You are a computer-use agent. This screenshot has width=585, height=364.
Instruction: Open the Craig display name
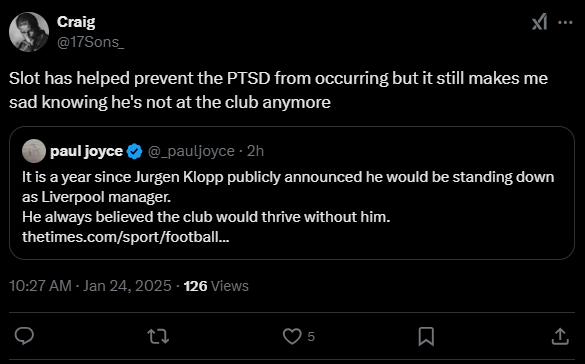tap(76, 22)
